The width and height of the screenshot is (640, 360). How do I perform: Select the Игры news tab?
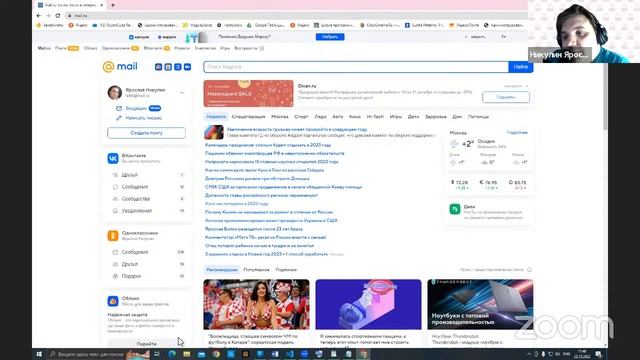pos(396,117)
